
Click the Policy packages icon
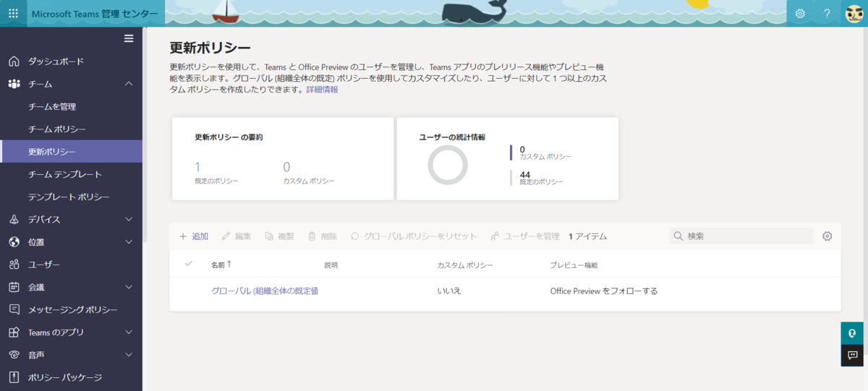pos(14,377)
